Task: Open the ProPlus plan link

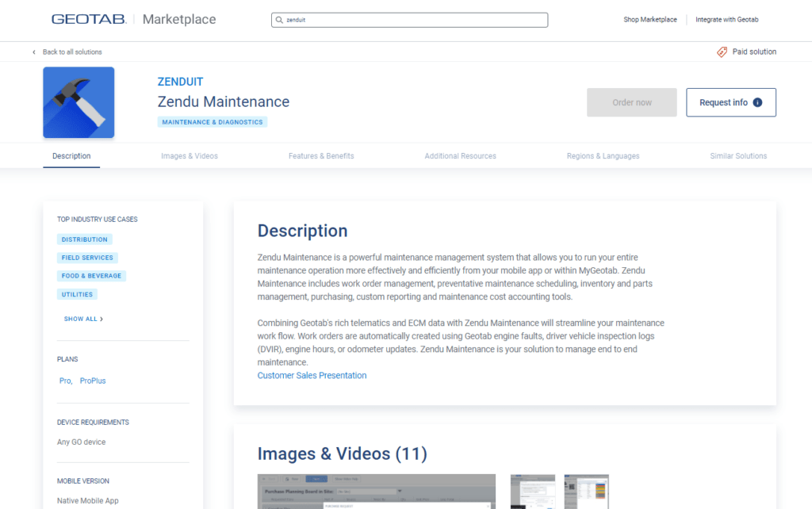Action: point(93,381)
